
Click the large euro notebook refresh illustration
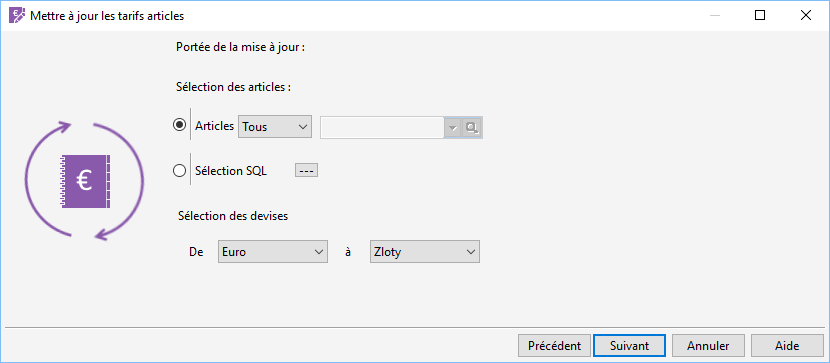point(85,180)
